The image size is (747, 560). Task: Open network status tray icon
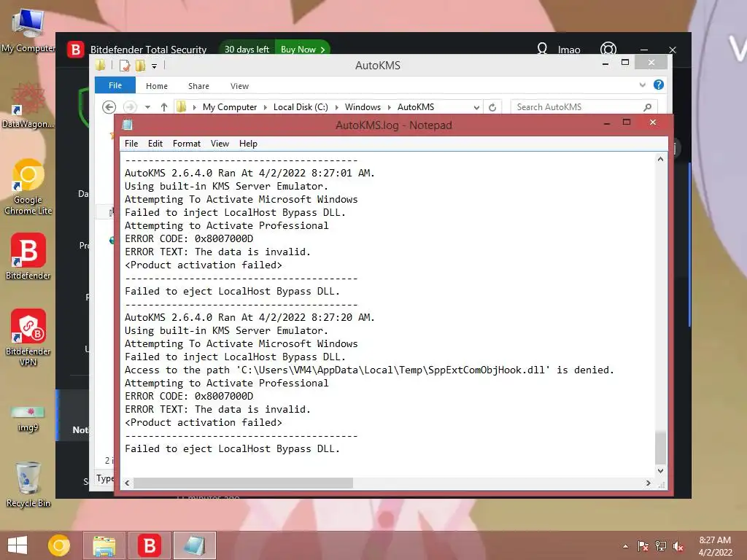click(x=661, y=546)
